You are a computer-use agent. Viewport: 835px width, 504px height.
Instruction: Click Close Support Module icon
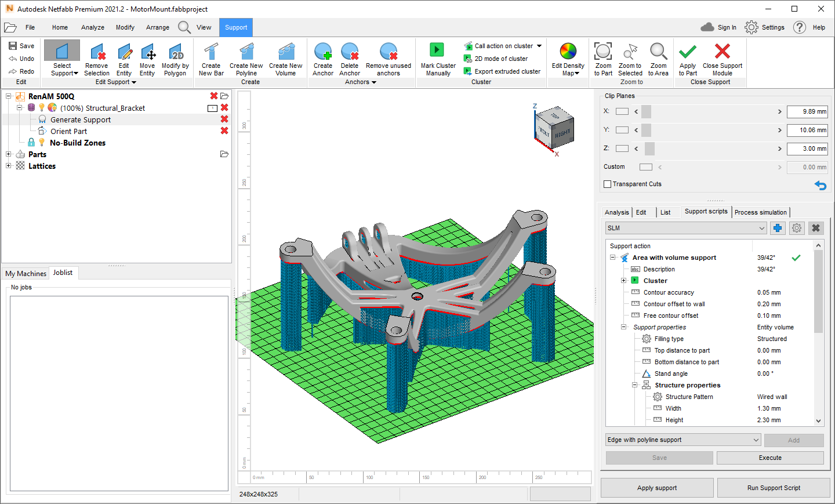723,52
